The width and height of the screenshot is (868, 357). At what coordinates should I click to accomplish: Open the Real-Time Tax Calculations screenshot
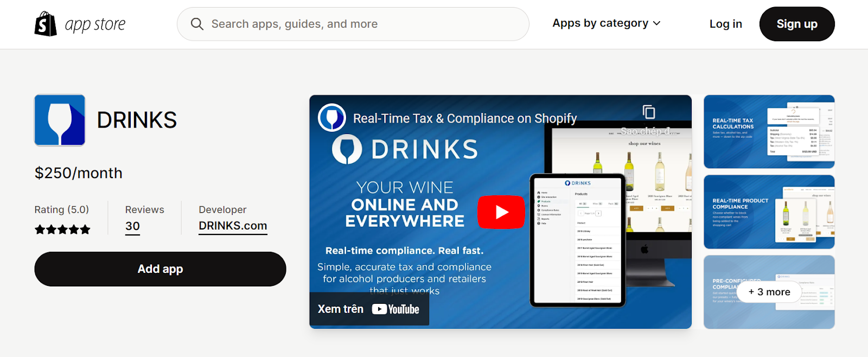pyautogui.click(x=769, y=132)
